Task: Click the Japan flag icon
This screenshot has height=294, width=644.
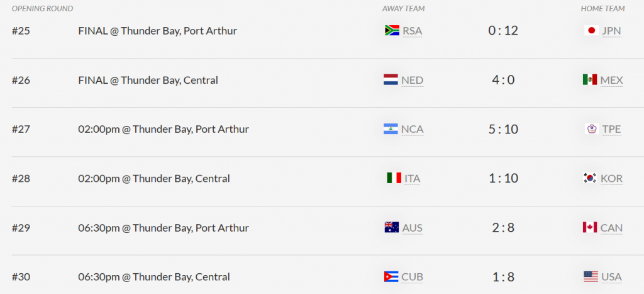Action: click(591, 30)
